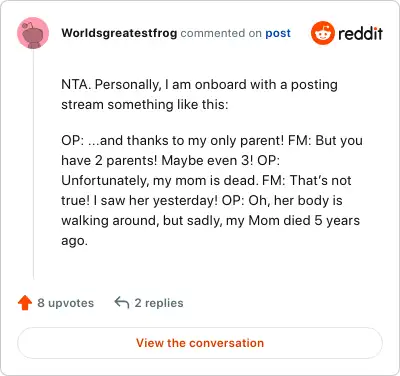Viewport: 400px width, 376px height.
Task: Click the line starting "NTA. Personally"
Action: tap(199, 85)
